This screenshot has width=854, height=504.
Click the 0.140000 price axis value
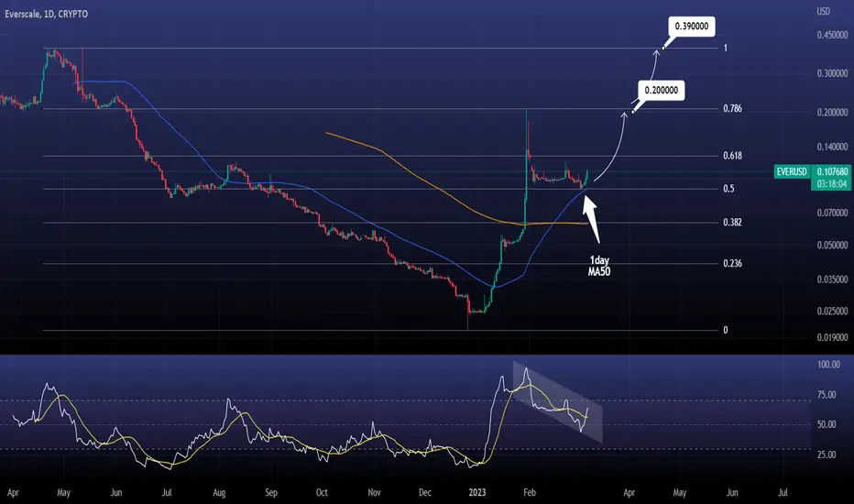click(x=832, y=148)
